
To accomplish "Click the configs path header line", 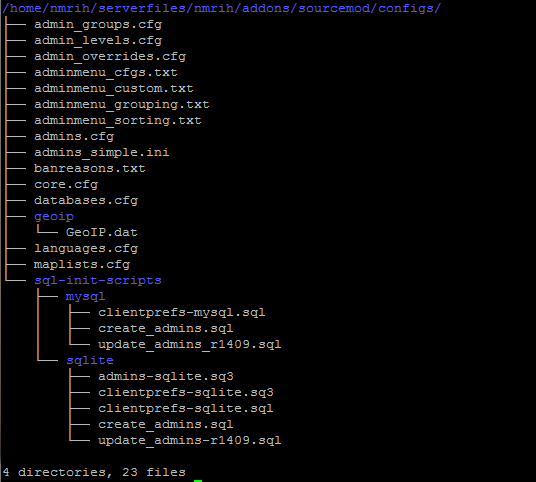I will [222, 8].
